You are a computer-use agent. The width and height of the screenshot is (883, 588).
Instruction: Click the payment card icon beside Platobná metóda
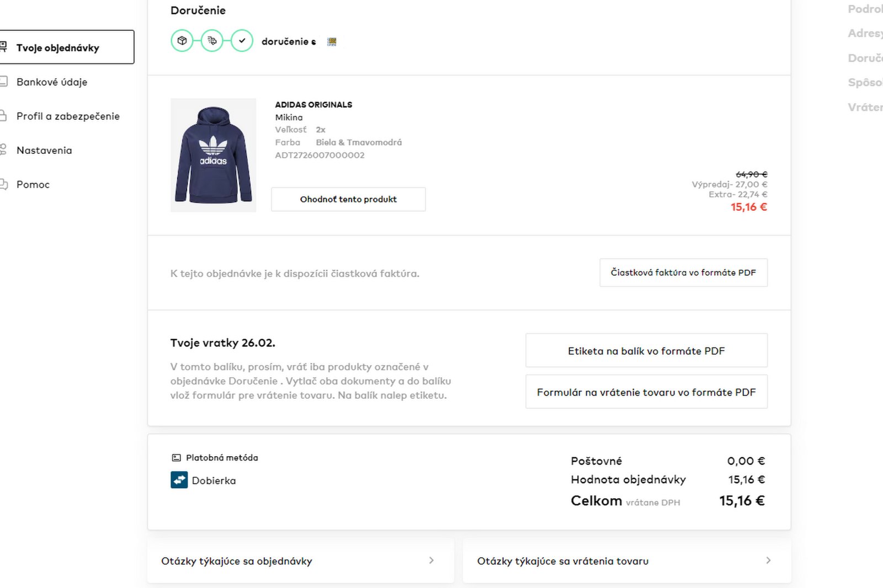[177, 458]
